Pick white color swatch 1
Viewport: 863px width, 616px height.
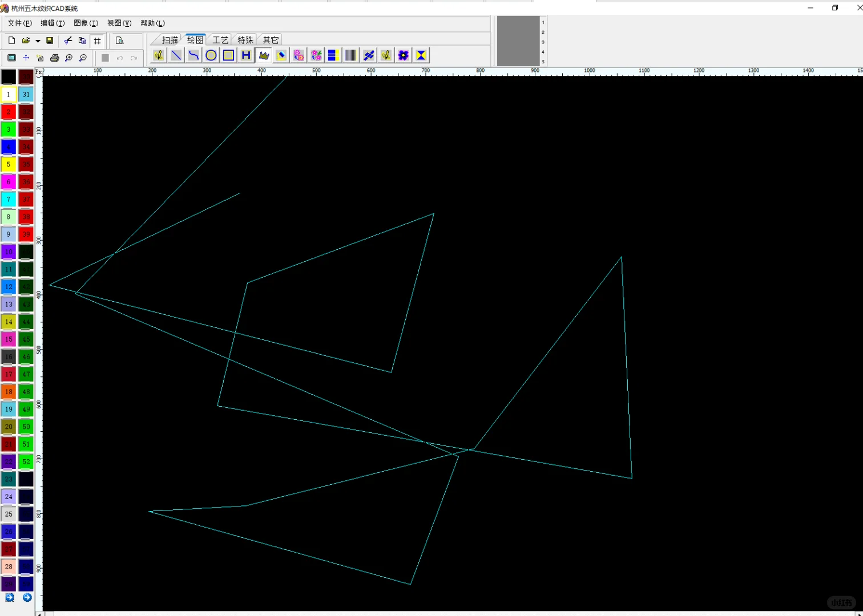pyautogui.click(x=9, y=94)
